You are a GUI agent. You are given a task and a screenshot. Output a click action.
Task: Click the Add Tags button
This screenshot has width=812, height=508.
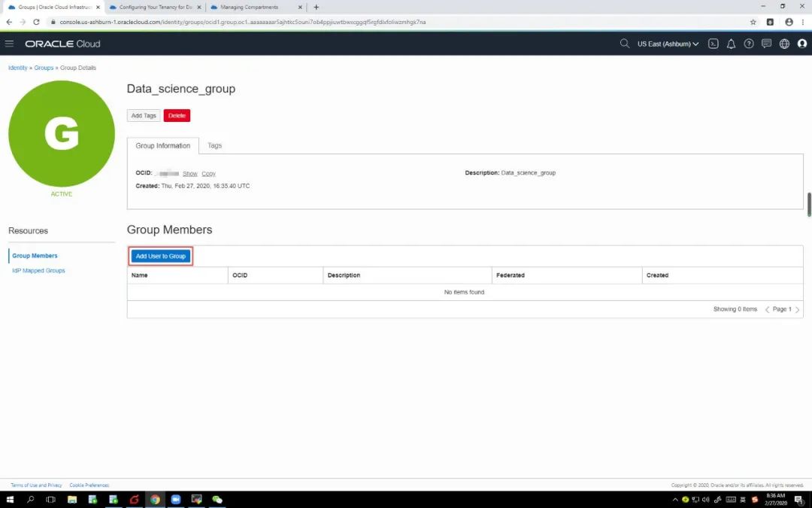(144, 115)
